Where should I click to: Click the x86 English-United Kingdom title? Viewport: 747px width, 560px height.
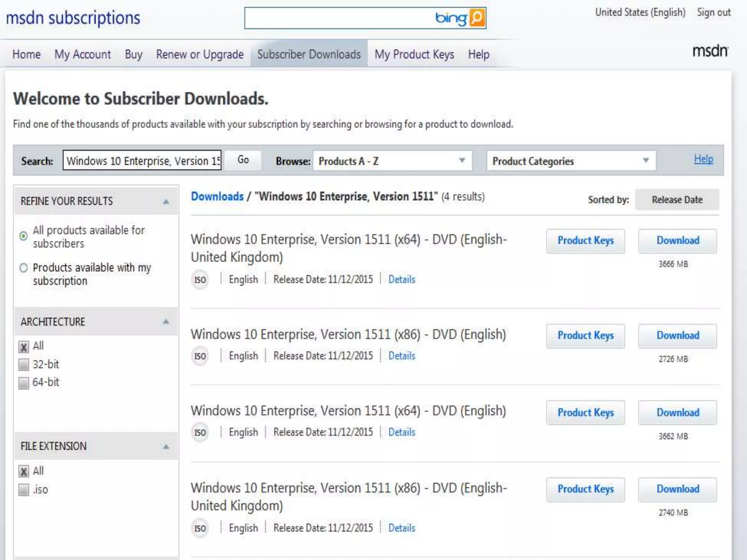click(349, 497)
